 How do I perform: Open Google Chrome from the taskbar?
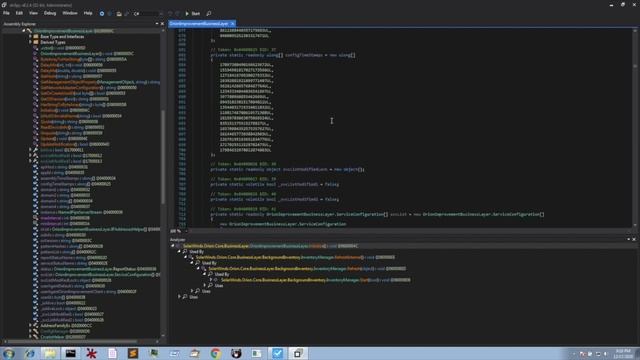[x=216, y=353]
